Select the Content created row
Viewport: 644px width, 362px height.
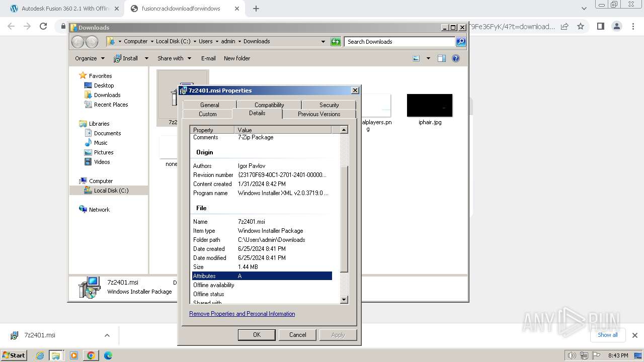(262, 184)
